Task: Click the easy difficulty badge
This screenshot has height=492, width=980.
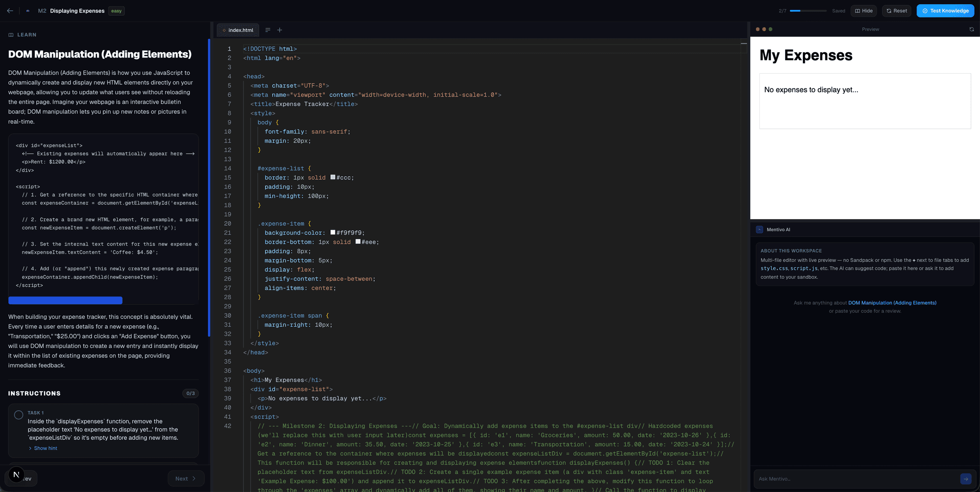Action: pyautogui.click(x=116, y=11)
